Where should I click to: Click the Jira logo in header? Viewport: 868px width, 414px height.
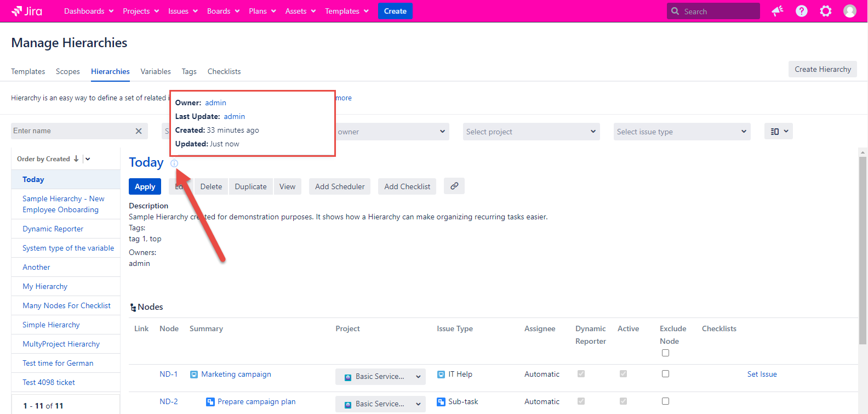(27, 11)
